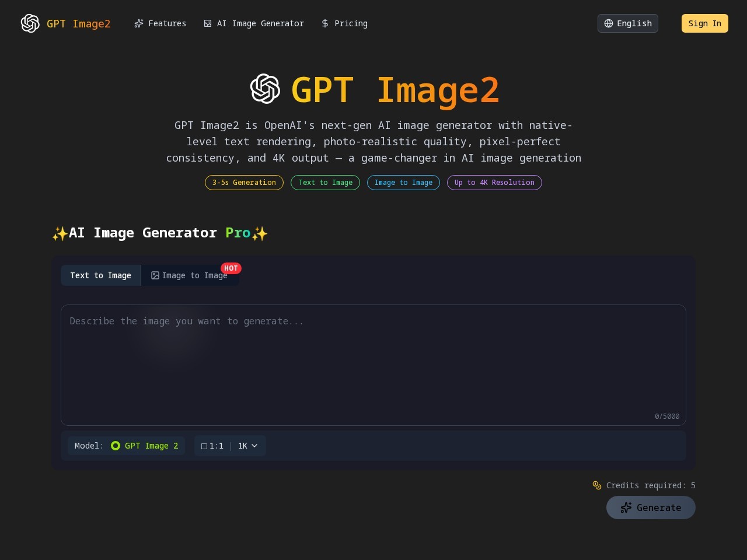Click the sparkle icon on Generate button
Screen dimensions: 747x560
(x=626, y=508)
